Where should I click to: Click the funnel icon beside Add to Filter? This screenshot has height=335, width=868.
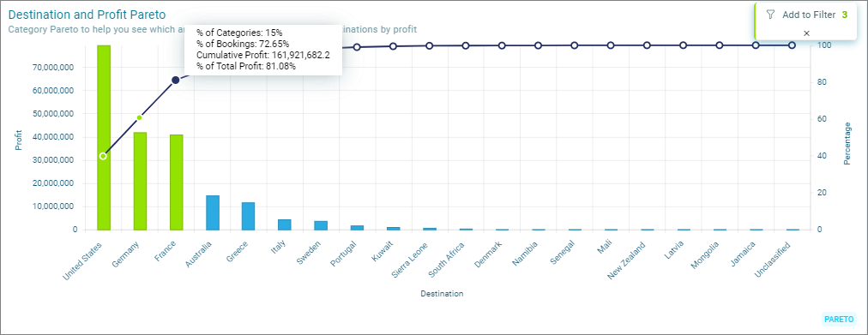click(770, 15)
